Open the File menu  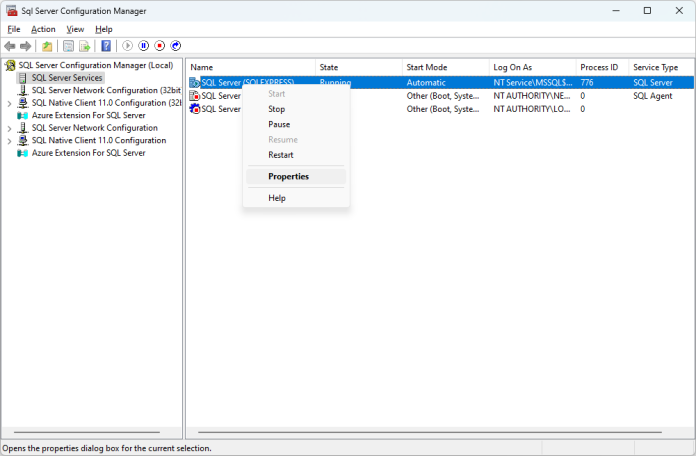point(14,29)
